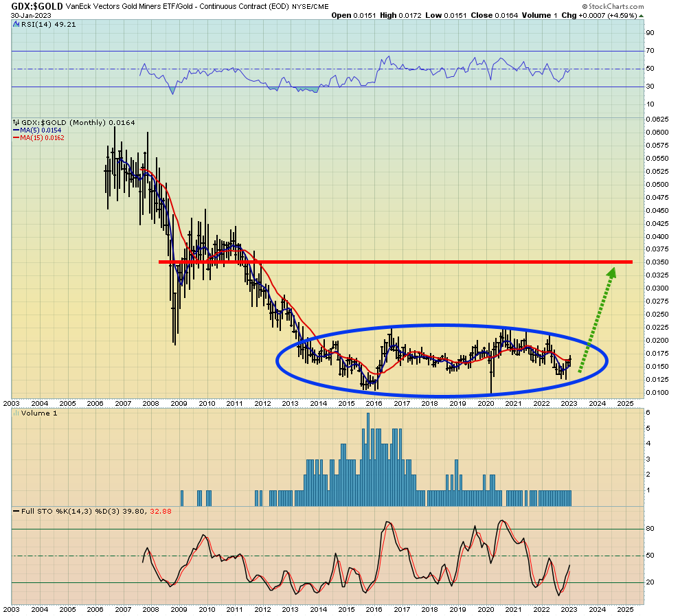Click the RSI(14) indicator legend icon
The image size is (680, 616).
tap(17, 25)
